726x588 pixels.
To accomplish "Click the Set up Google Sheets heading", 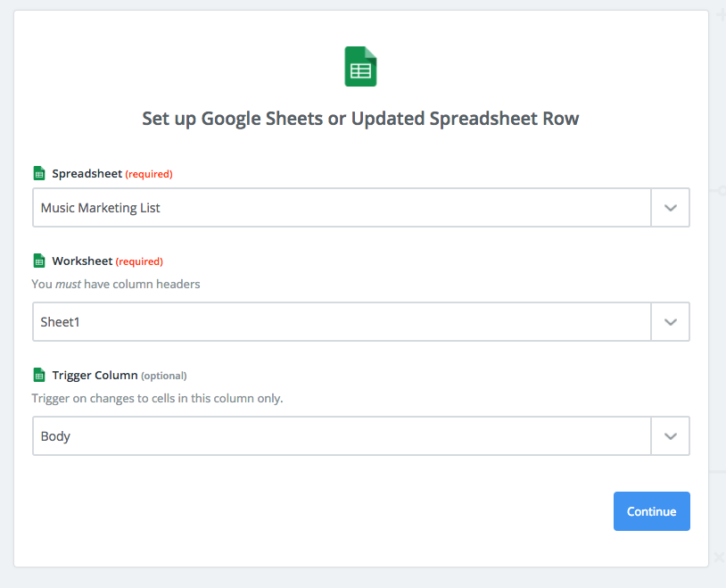I will pos(360,119).
